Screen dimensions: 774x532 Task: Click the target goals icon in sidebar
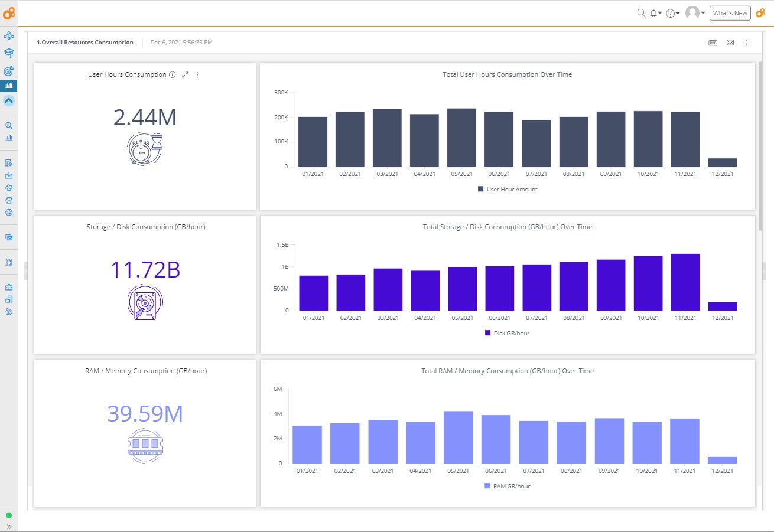click(x=9, y=70)
